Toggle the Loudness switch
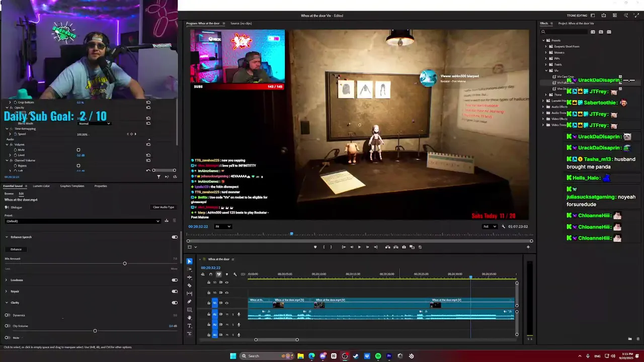 click(x=175, y=280)
